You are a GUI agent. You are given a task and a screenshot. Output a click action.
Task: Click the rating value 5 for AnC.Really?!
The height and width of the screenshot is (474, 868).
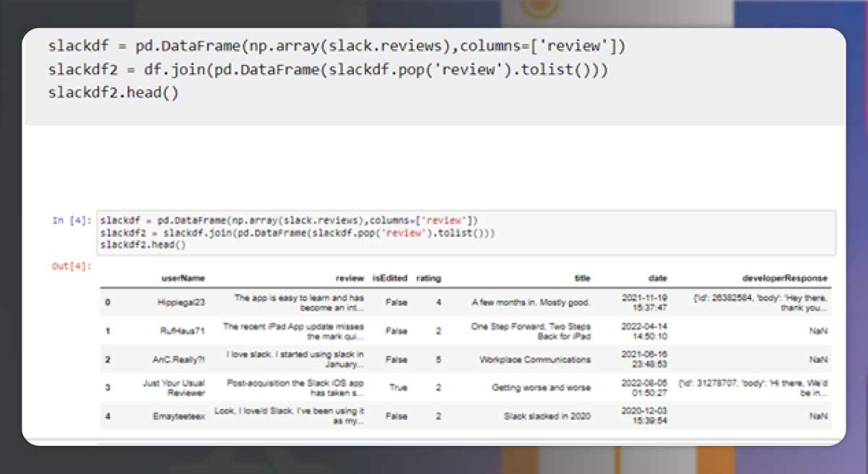[438, 359]
